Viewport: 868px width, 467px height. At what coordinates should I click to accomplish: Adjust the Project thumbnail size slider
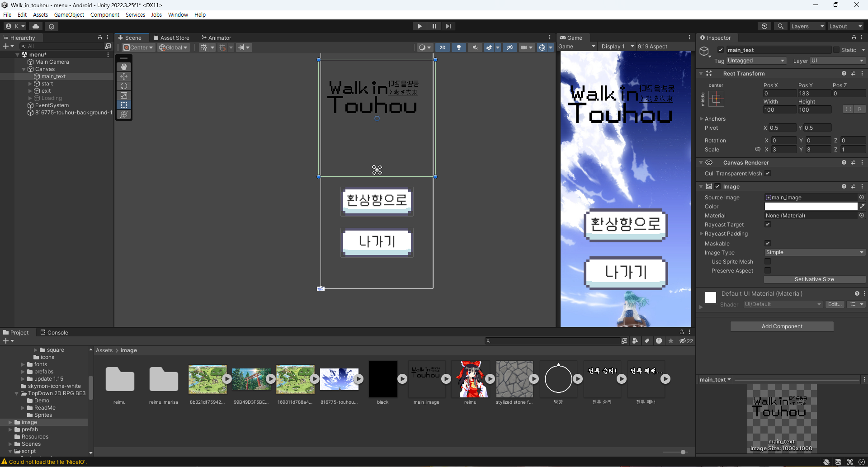[683, 452]
